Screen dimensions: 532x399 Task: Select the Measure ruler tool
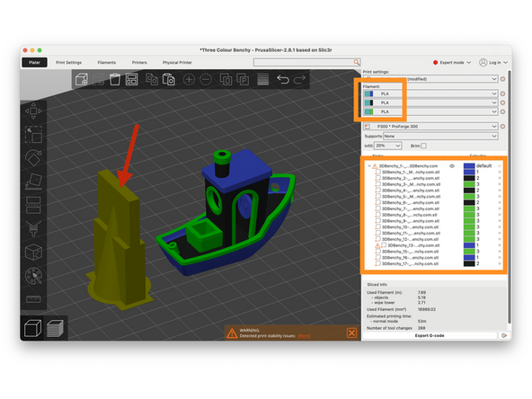point(33,299)
